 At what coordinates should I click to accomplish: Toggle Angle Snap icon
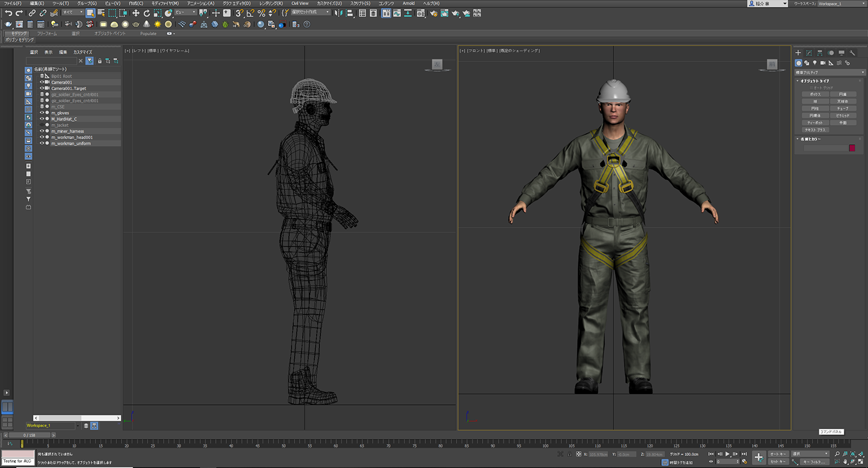coord(250,13)
